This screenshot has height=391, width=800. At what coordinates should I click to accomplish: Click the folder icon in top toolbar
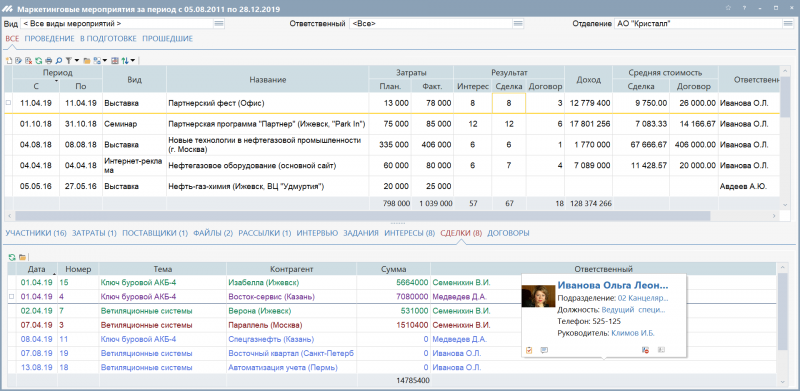point(87,60)
